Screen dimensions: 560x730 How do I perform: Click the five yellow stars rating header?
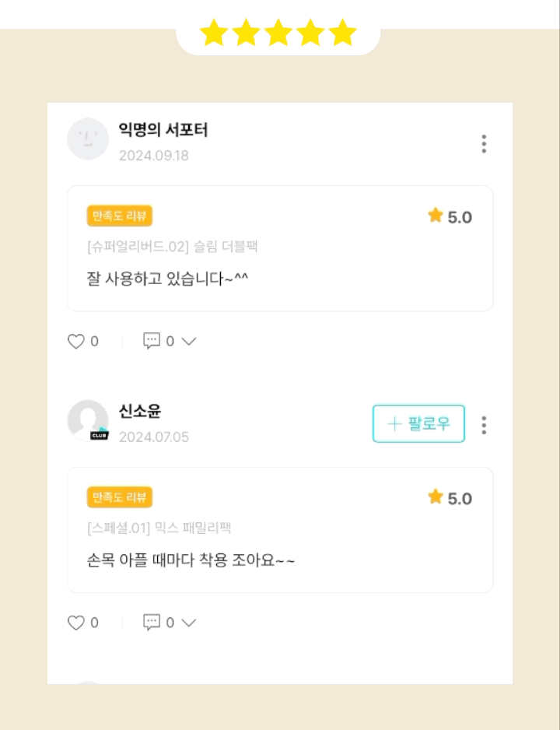(278, 33)
